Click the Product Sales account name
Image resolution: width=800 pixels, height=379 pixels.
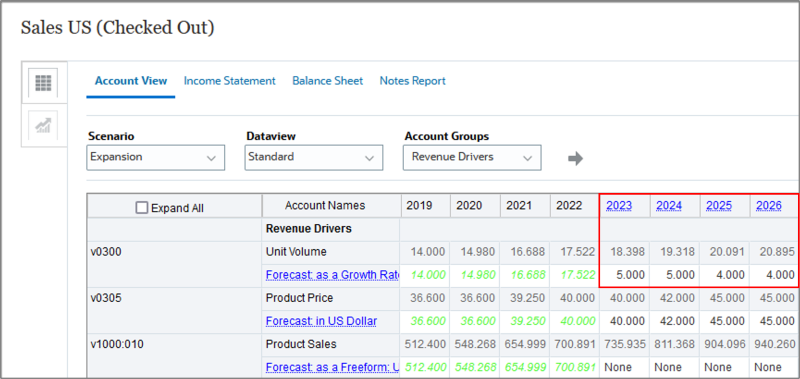click(301, 344)
